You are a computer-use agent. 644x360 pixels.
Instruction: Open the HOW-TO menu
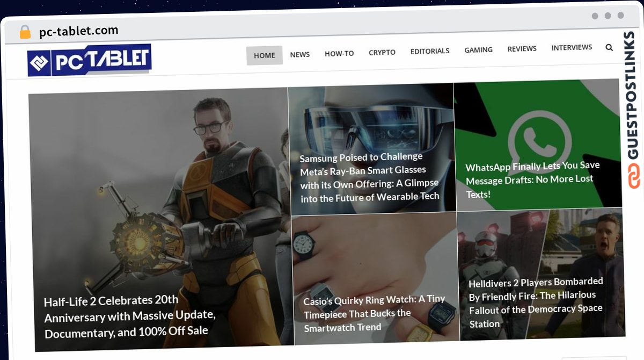tap(339, 53)
